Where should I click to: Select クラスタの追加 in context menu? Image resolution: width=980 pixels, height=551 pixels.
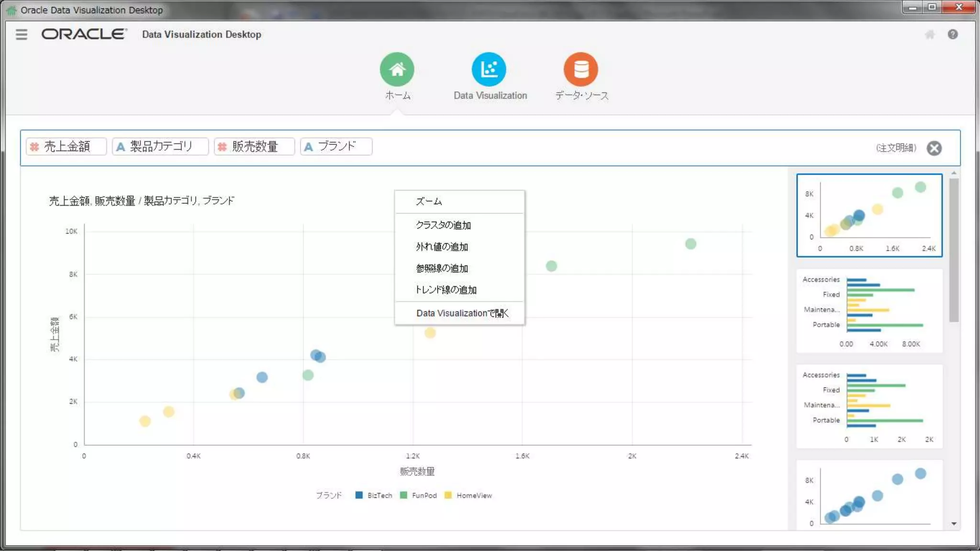(443, 225)
